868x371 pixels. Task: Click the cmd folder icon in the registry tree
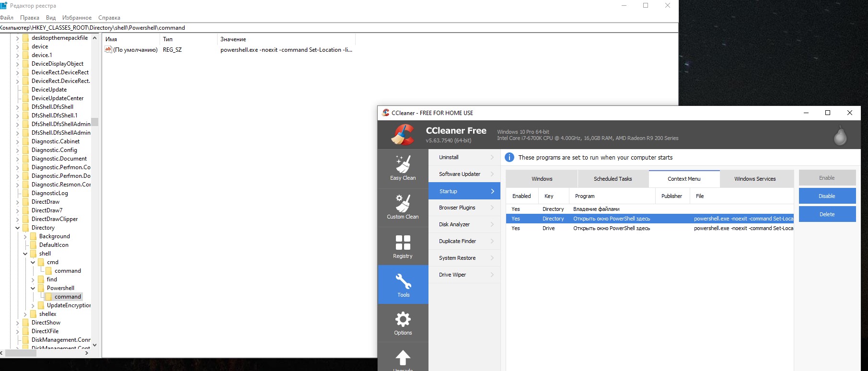(41, 262)
